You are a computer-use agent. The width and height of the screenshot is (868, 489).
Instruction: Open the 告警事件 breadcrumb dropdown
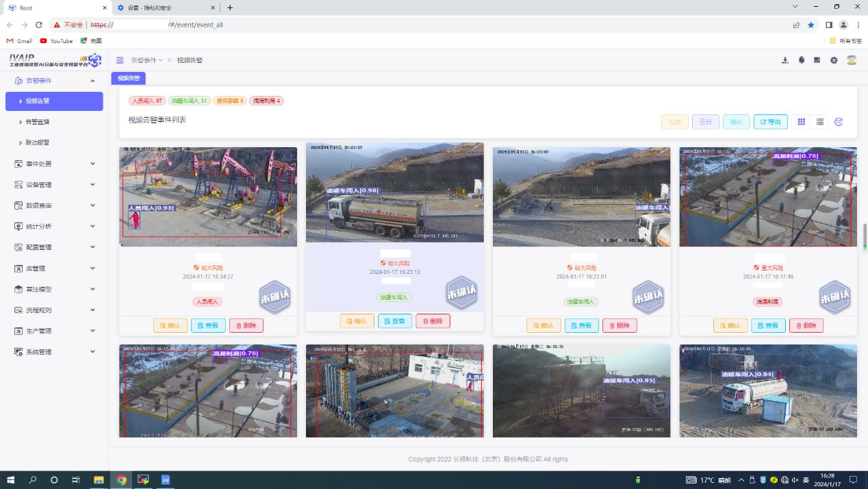146,60
